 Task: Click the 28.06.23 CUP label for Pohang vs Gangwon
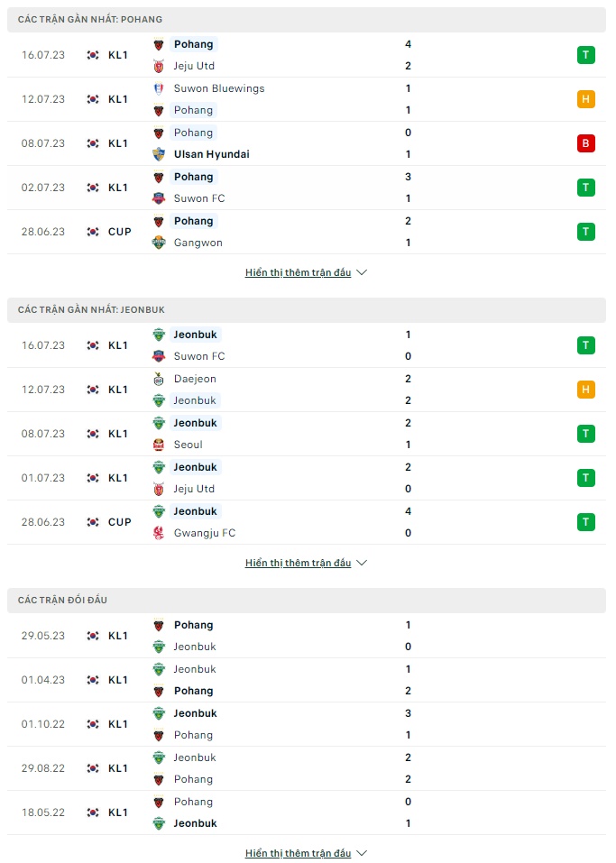click(x=119, y=232)
